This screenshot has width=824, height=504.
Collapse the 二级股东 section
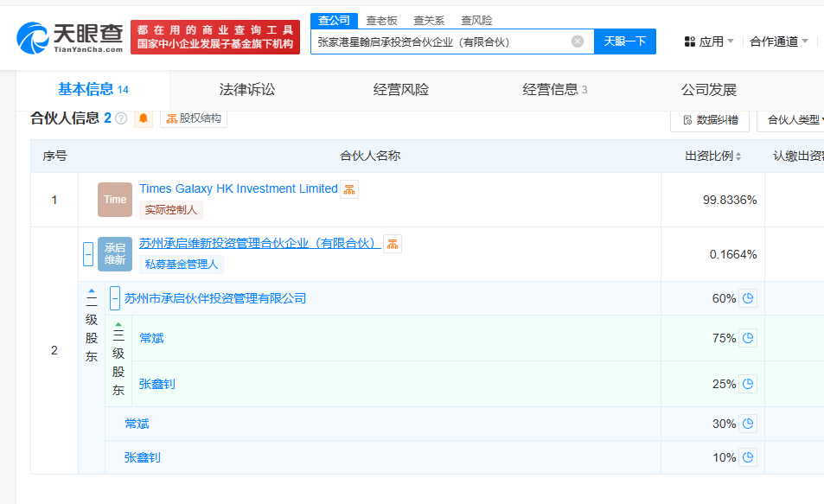[92, 293]
